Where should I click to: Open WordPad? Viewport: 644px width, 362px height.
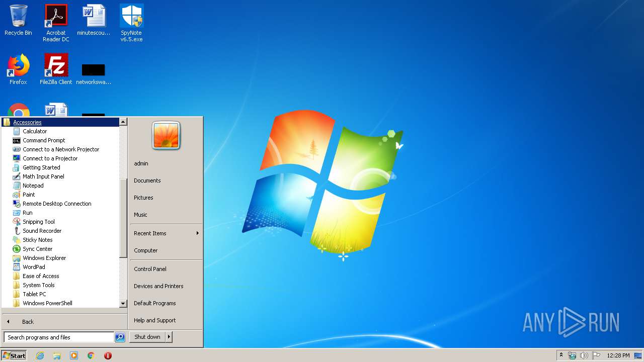(x=33, y=267)
